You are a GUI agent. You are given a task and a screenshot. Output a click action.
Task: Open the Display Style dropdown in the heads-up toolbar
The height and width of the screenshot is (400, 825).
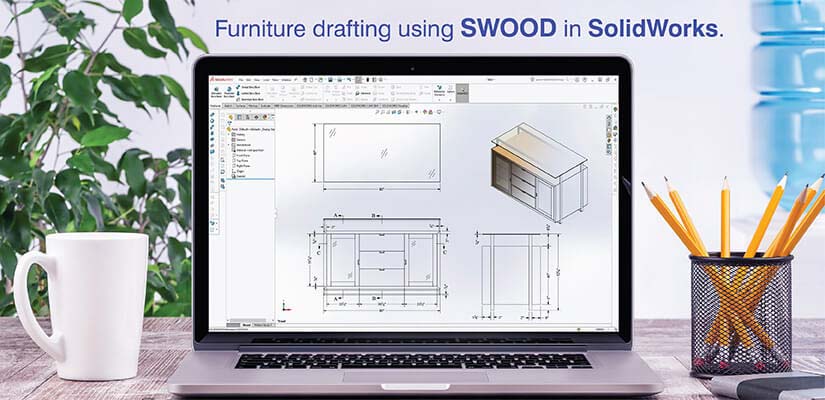tap(407, 112)
